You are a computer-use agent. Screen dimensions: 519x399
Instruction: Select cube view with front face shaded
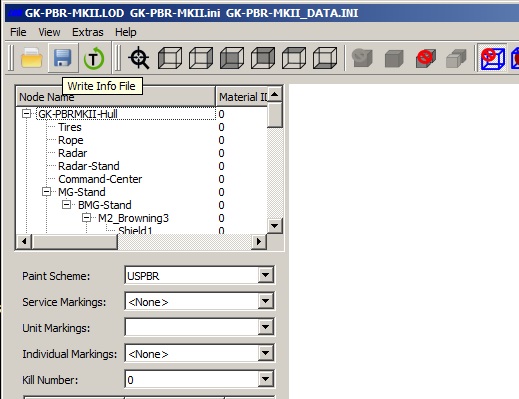point(232,58)
